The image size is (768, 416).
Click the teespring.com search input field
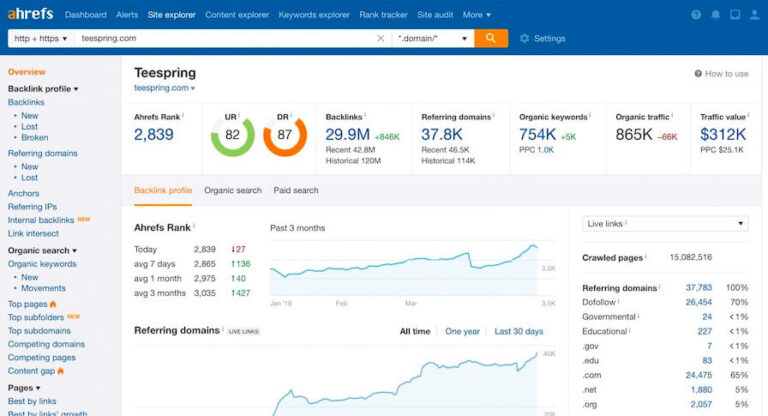coord(225,38)
